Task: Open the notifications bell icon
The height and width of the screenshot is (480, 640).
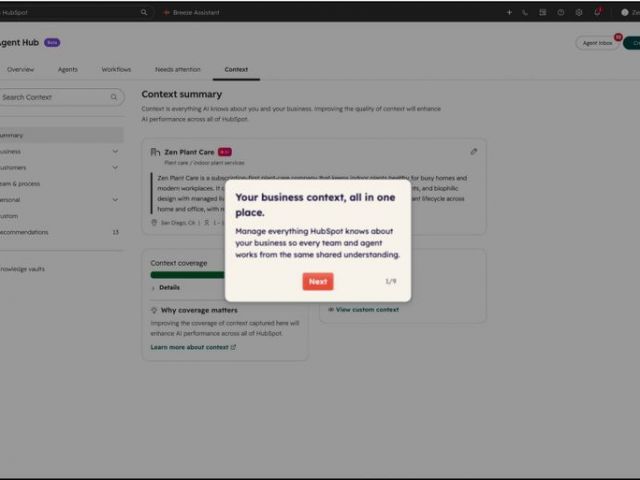Action: 597,12
